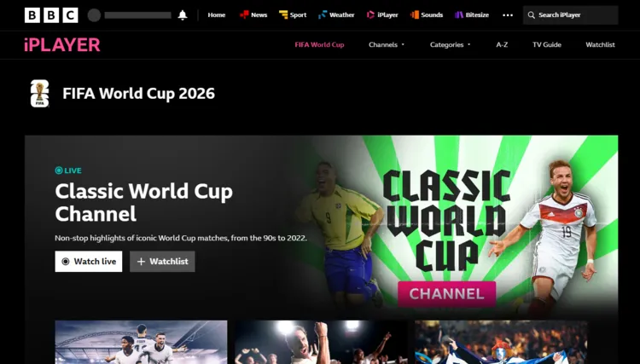Expand more BBC links ellipsis
640x364 pixels.
point(508,15)
